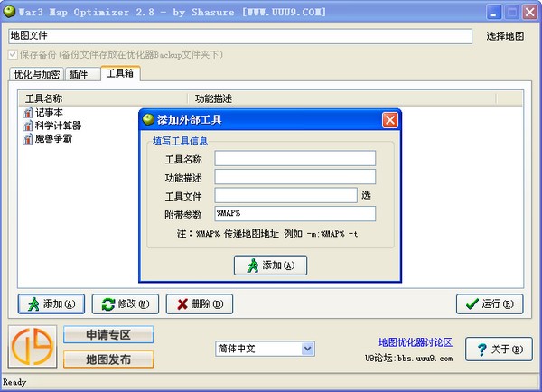Close the War3 Map Optimizer window
Screen dimensions: 542x392
point(529,12)
